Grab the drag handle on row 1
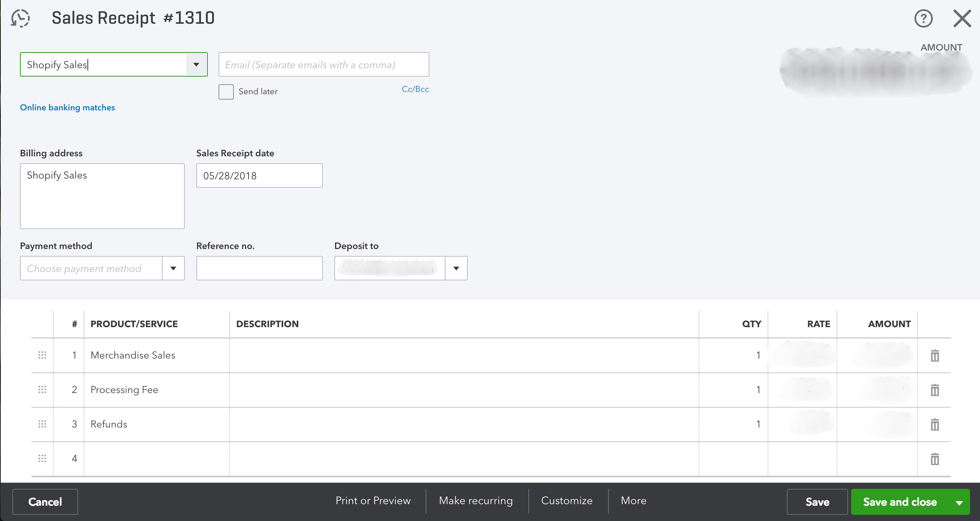 click(42, 355)
